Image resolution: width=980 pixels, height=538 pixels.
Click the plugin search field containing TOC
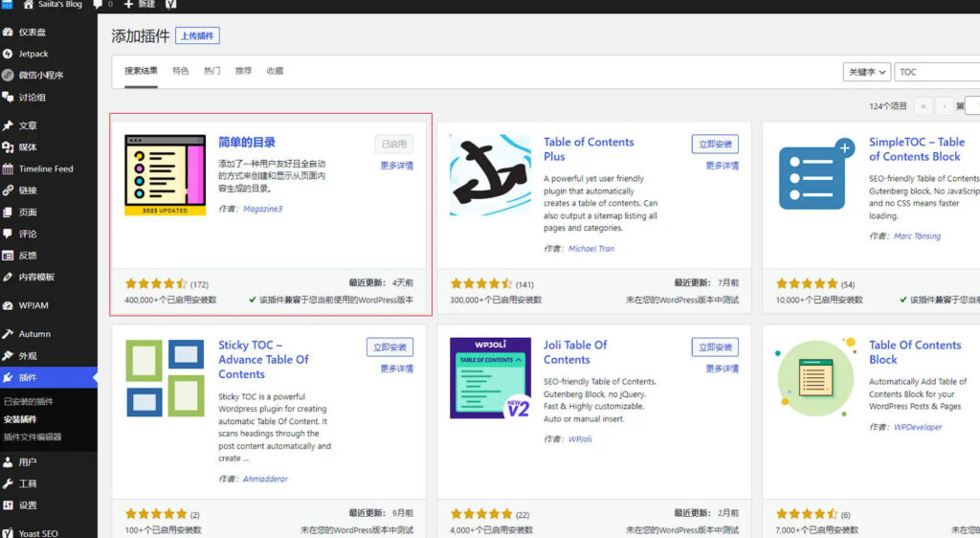[938, 72]
